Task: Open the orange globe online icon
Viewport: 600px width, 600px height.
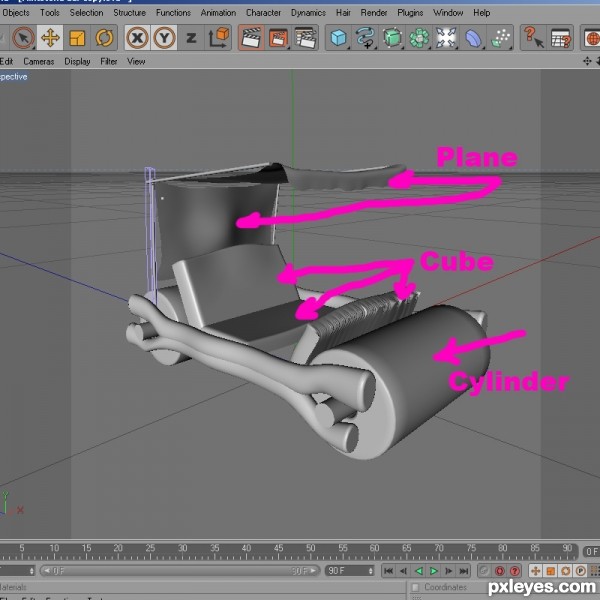Action: 591,38
